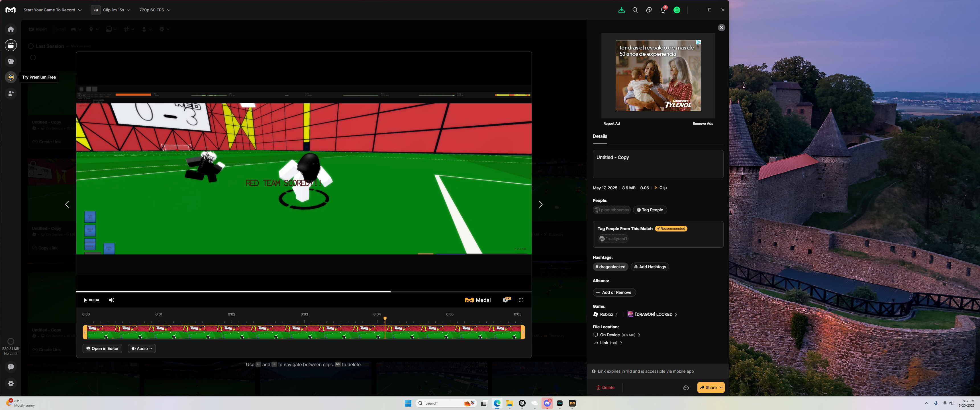980x410 pixels.
Task: Select the plaqueboymax tagged person
Action: tap(611, 210)
